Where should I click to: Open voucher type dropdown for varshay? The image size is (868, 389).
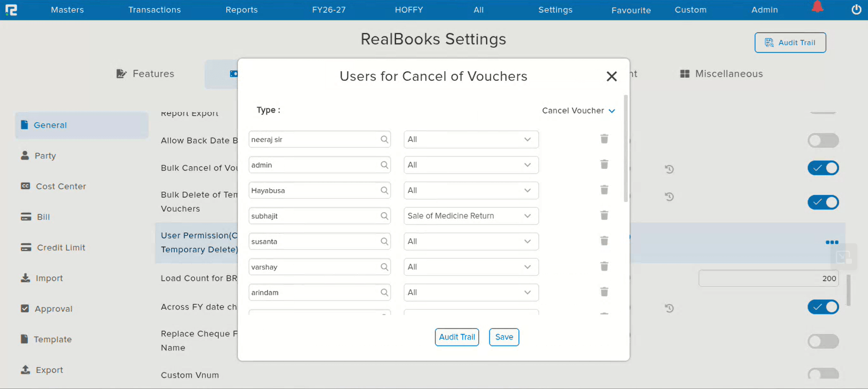click(x=471, y=267)
